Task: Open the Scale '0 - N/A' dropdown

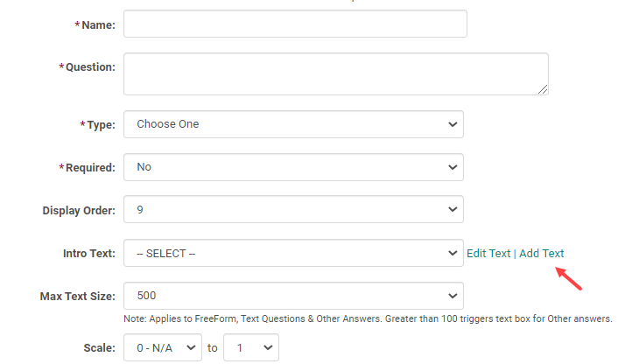Action: [x=163, y=347]
